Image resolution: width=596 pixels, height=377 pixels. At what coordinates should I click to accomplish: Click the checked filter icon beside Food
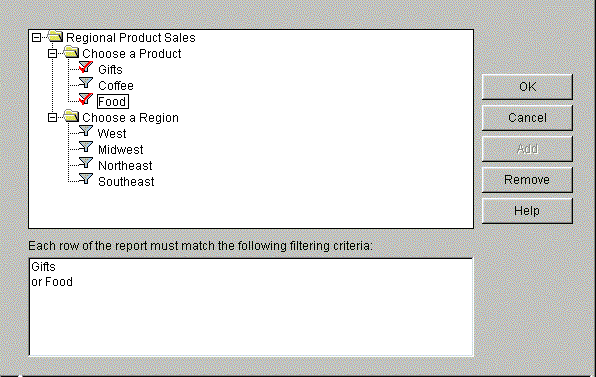coord(86,99)
